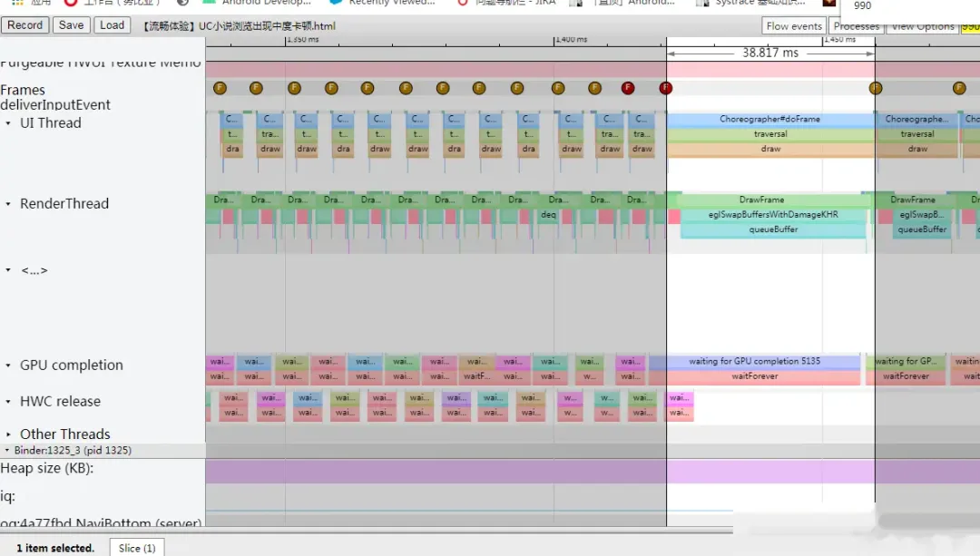The image size is (980, 556).
Task: Select the frame marker on the right time-selection line
Action: tap(876, 88)
